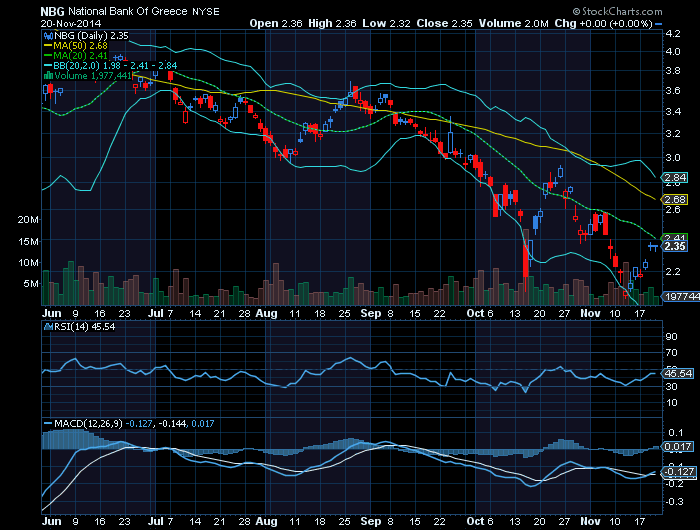Click the candlestick icon beside NBG (Daily)
This screenshot has height=530, width=700.
pos(48,36)
